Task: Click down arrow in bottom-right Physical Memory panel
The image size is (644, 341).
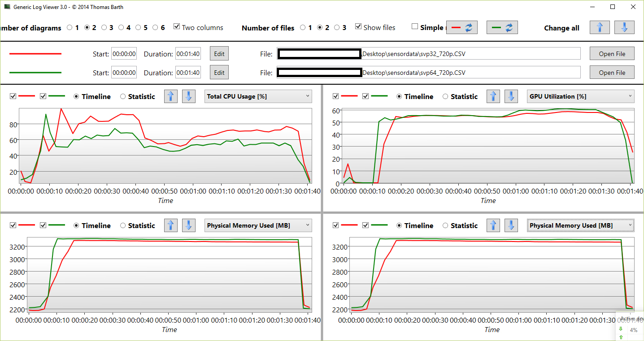Action: tap(511, 225)
